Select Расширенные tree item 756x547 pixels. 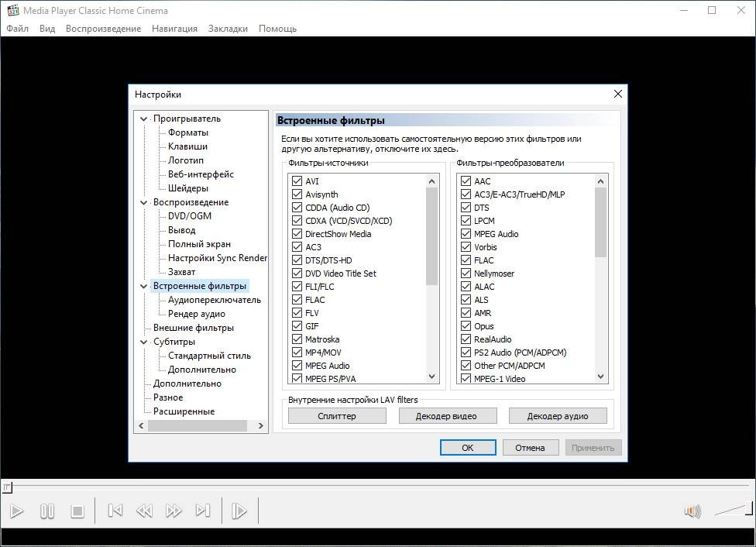184,411
